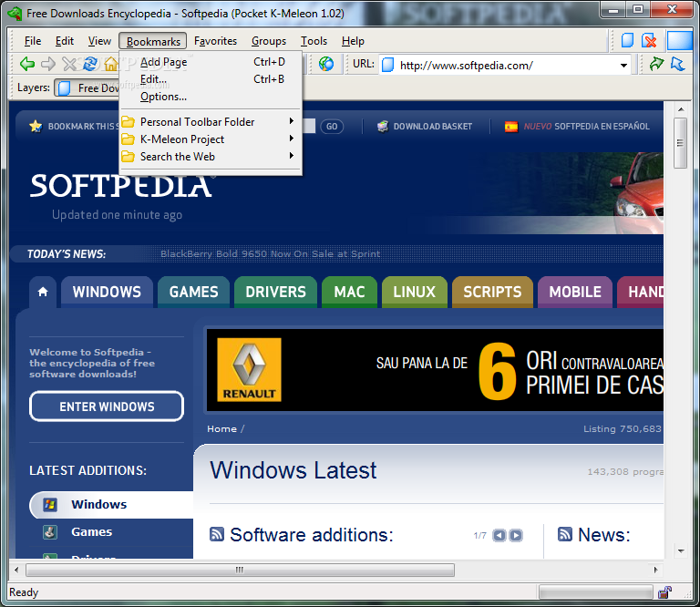Open the MOBILE category tab
Viewport: 700px width, 607px height.
(575, 292)
